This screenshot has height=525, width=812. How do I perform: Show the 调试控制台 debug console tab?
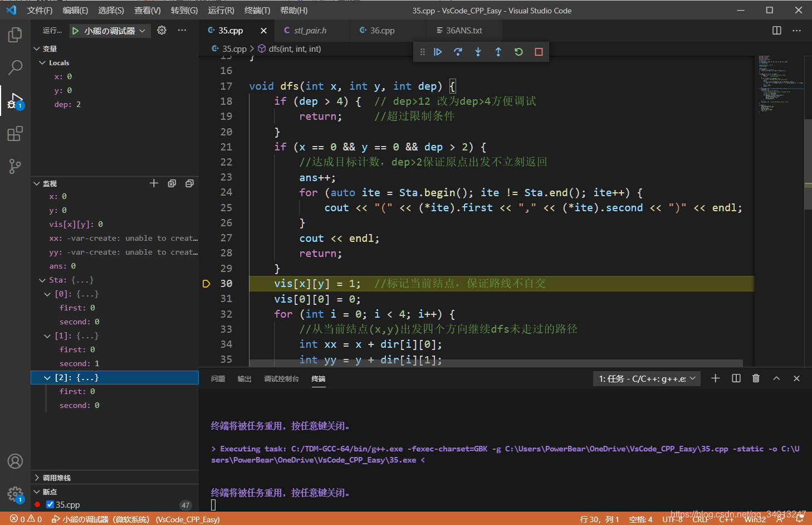281,379
